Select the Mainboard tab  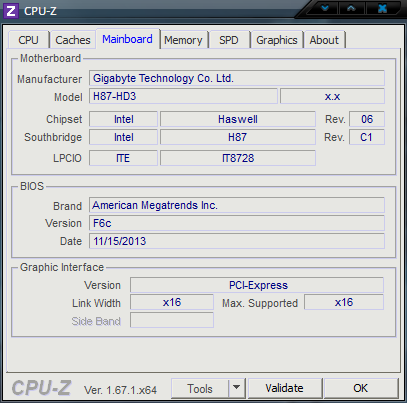pos(128,39)
